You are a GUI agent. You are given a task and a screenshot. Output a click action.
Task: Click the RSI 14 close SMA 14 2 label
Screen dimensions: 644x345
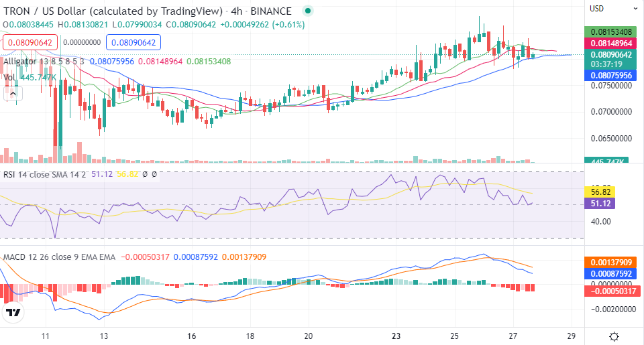point(44,174)
